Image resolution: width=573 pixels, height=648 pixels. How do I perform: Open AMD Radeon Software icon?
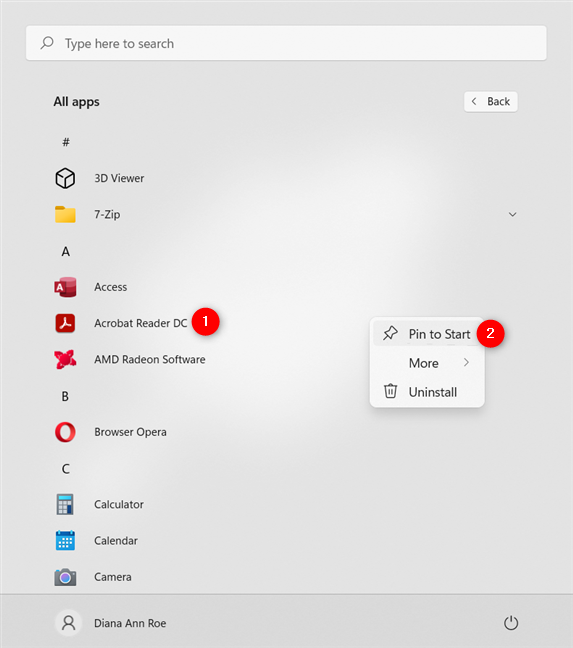pyautogui.click(x=65, y=359)
